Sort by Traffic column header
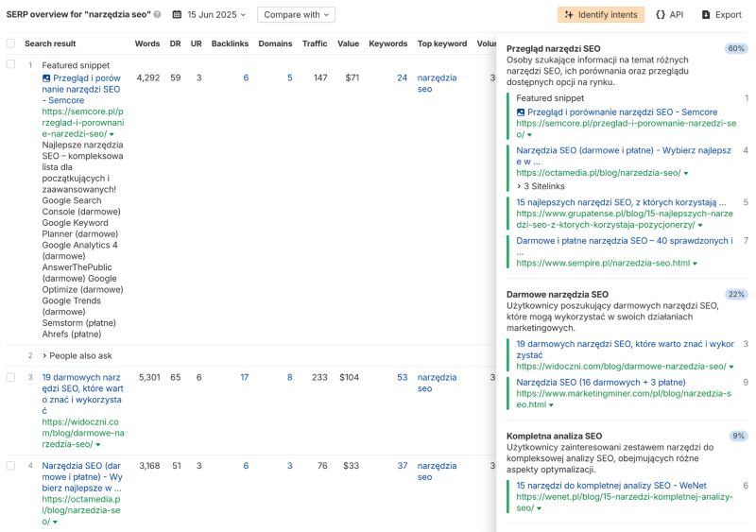This screenshot has height=532, width=756. tap(315, 43)
